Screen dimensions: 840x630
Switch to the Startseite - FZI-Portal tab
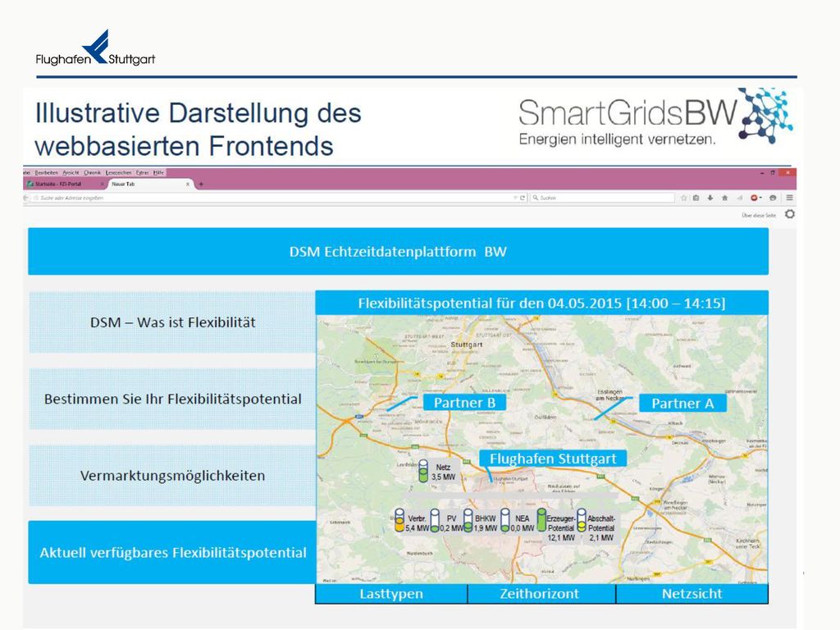click(x=63, y=185)
